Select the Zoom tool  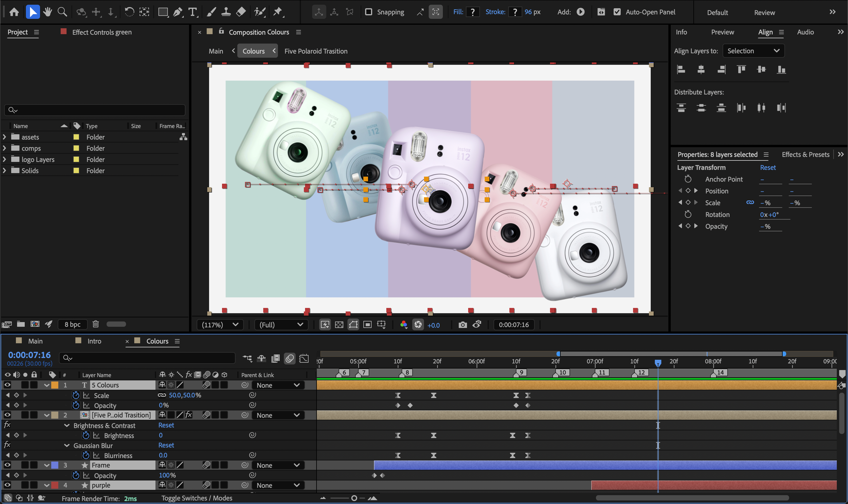[62, 11]
